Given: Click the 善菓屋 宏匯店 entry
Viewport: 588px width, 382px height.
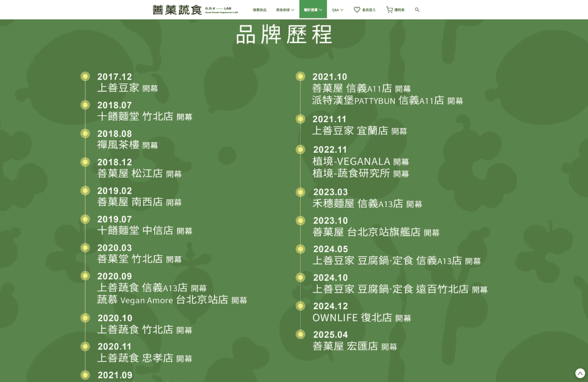Looking at the screenshot, I should coord(345,346).
